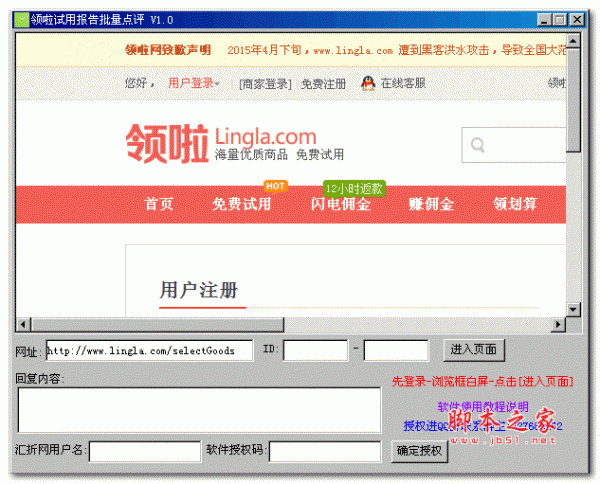Click the HOT badge above 免费试用

coord(275,186)
